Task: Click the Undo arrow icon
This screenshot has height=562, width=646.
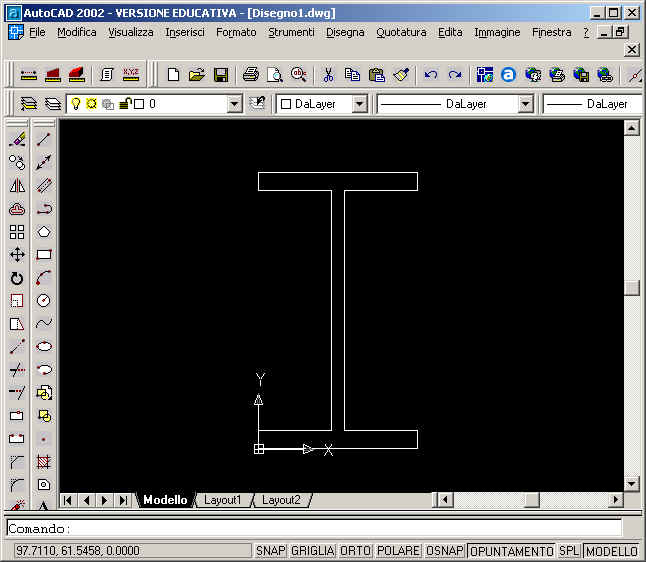Action: tap(431, 75)
